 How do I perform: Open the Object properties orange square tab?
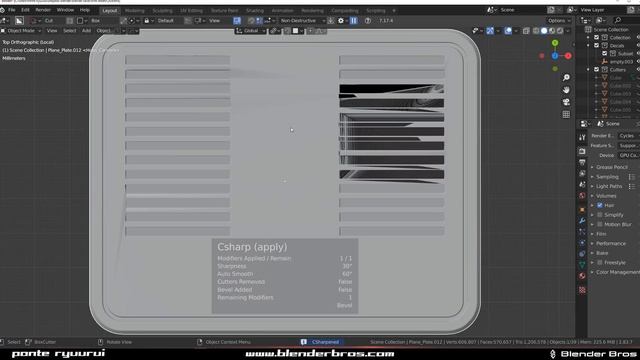[582, 210]
